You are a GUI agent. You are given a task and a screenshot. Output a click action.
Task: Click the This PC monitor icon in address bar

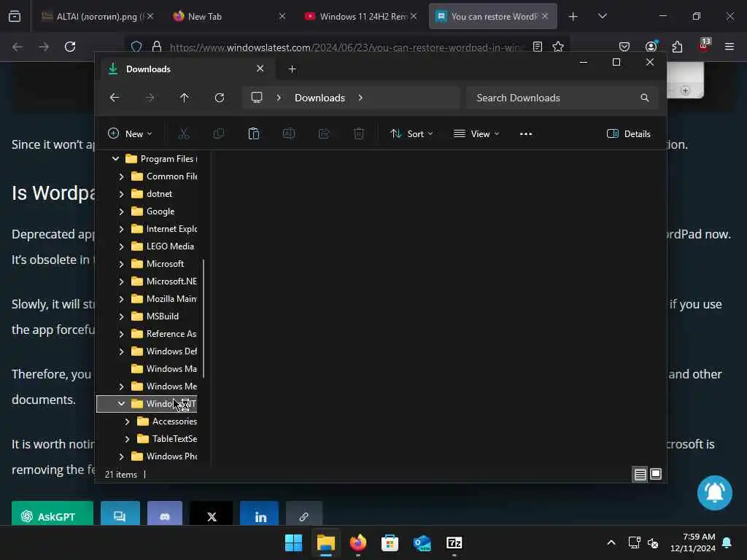(257, 98)
